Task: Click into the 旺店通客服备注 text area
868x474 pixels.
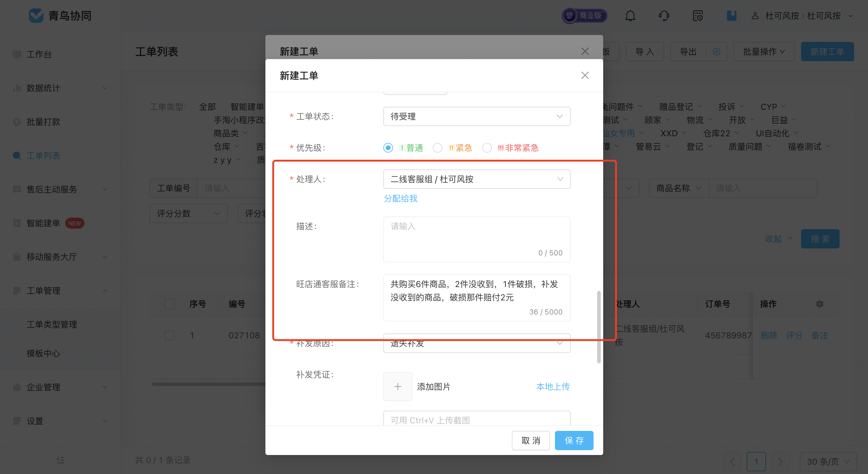Action: 477,298
